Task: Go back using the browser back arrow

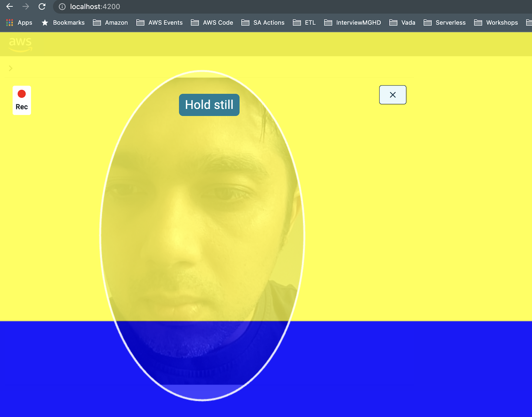Action: (9, 6)
